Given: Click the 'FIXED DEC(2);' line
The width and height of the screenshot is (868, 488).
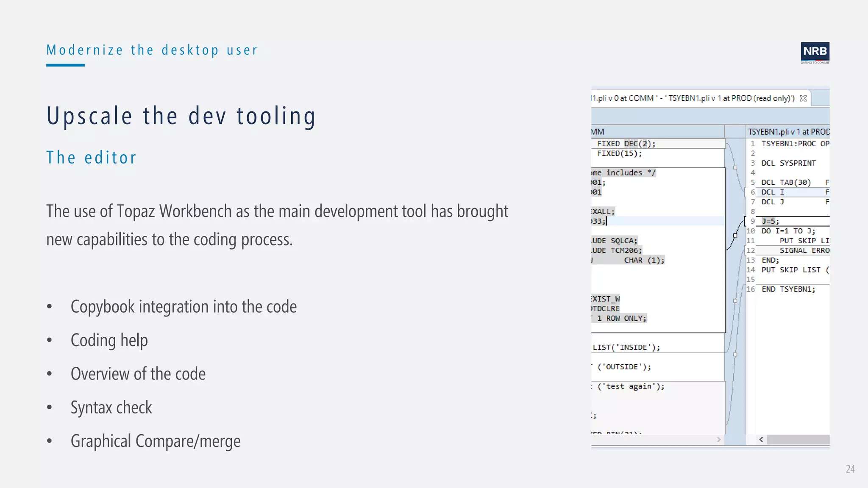Looking at the screenshot, I should coord(626,144).
